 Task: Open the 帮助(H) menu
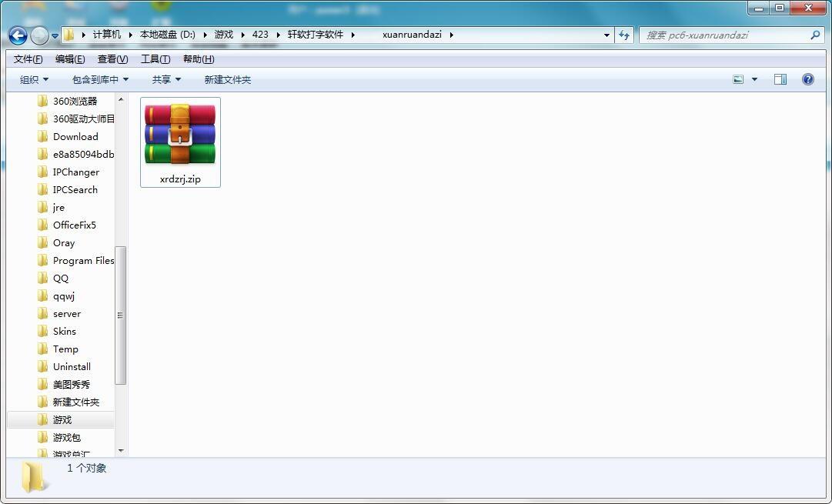point(199,59)
